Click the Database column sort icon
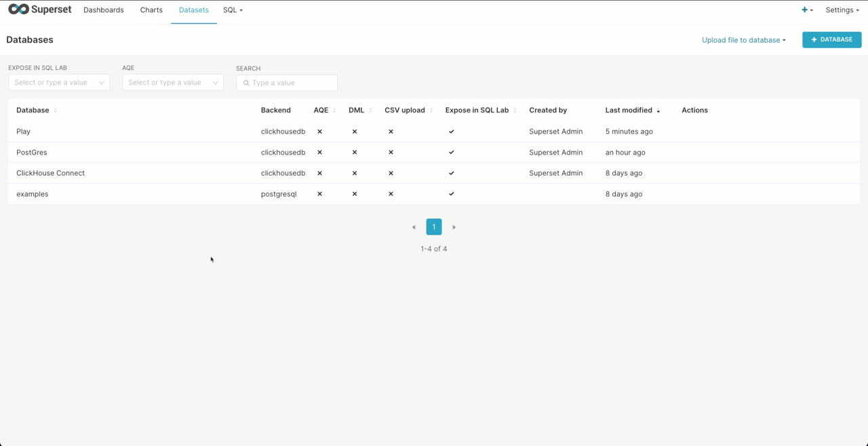Viewport: 868px width, 446px height. point(56,110)
